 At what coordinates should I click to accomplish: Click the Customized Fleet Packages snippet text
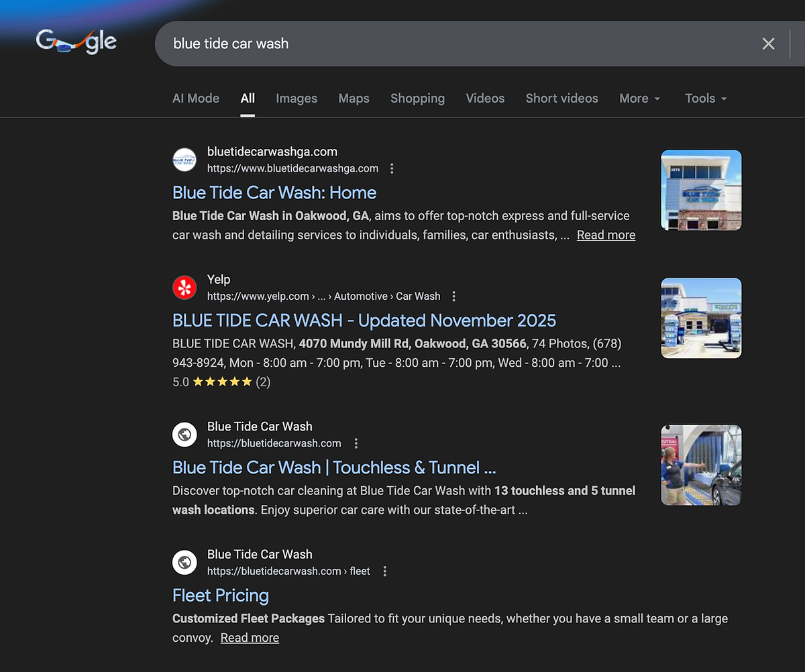tap(248, 618)
